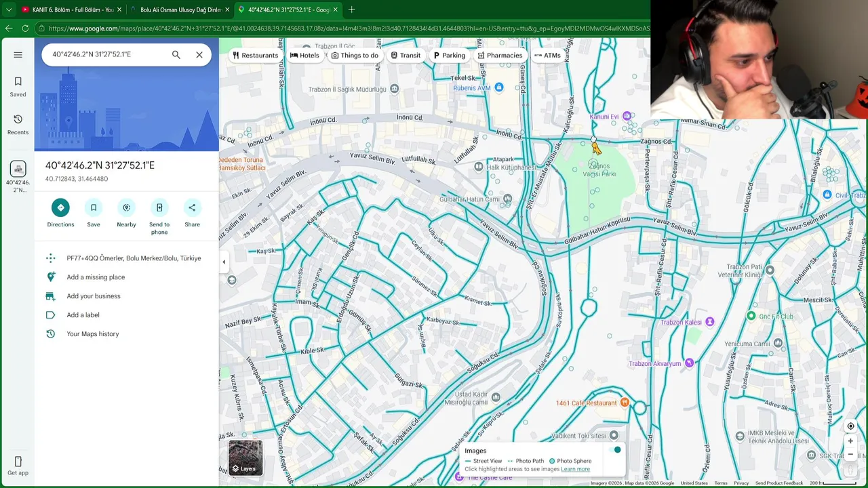This screenshot has height=488, width=868.
Task: Click the browser address bar URL
Action: tap(349, 28)
